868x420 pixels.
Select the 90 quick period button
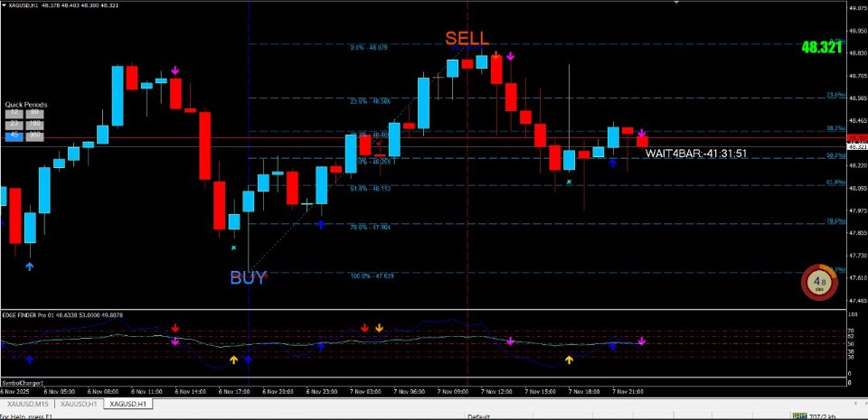[35, 114]
